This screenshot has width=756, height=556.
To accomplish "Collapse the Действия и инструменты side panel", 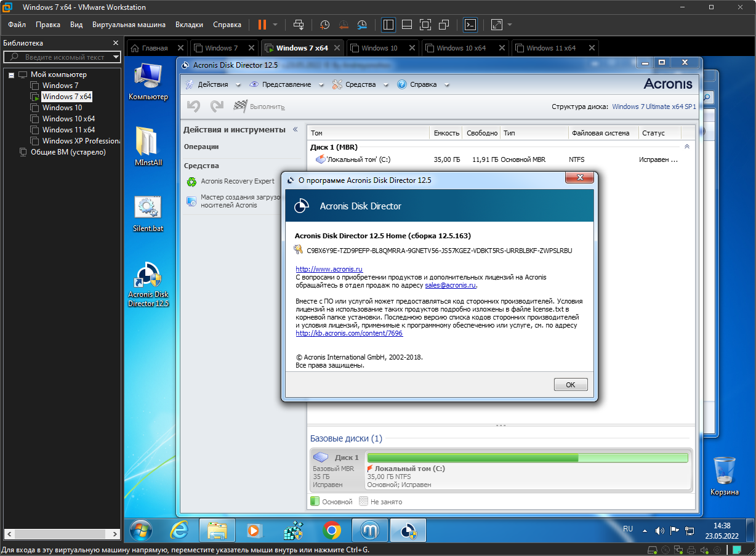I will (x=295, y=129).
